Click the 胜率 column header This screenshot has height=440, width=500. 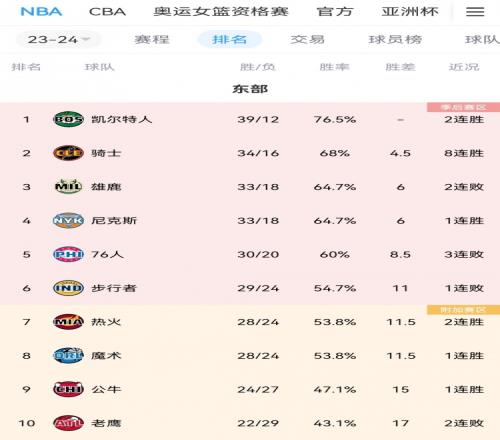click(334, 67)
